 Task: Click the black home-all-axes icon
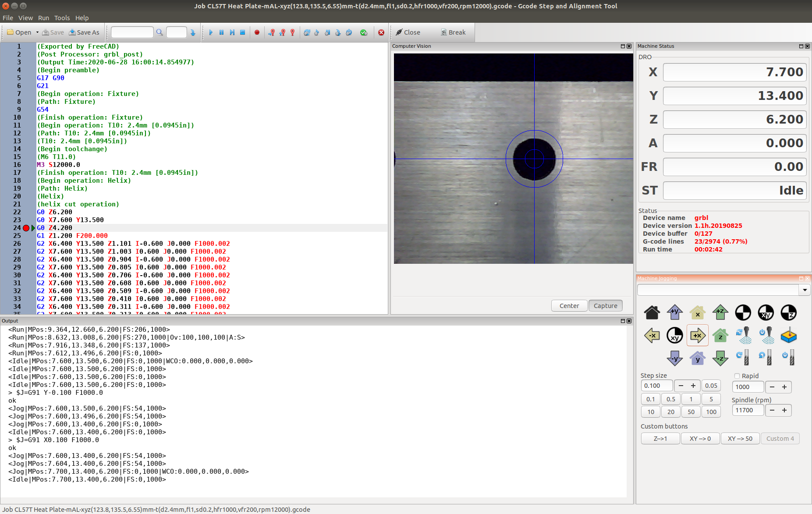[x=652, y=312]
